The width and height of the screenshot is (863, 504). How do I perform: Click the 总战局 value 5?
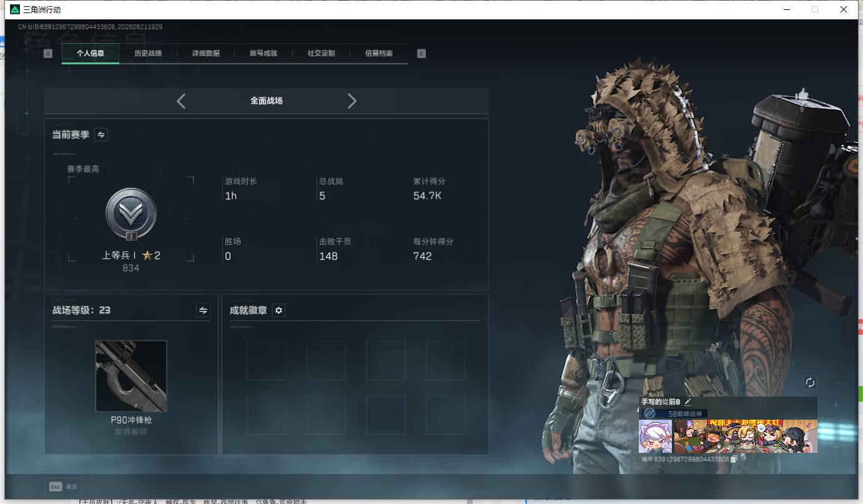coord(322,196)
